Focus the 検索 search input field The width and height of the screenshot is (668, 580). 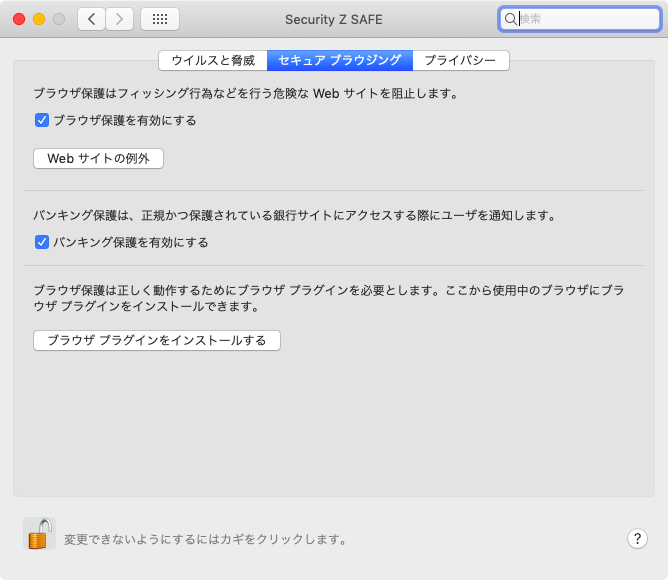[x=585, y=19]
